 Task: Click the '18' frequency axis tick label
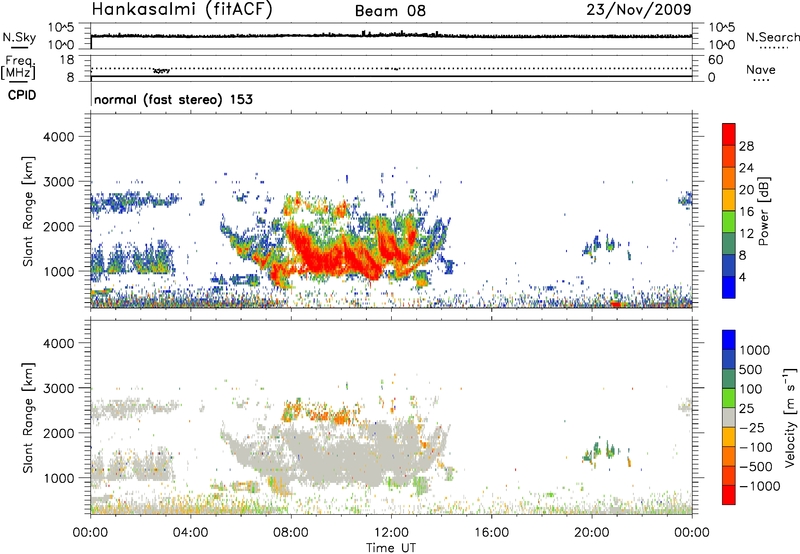(67, 60)
